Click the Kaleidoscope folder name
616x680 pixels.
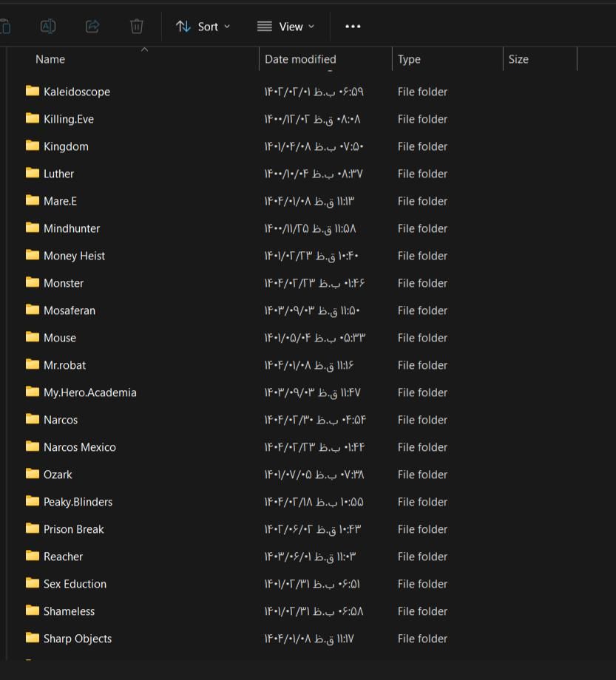[x=77, y=92]
